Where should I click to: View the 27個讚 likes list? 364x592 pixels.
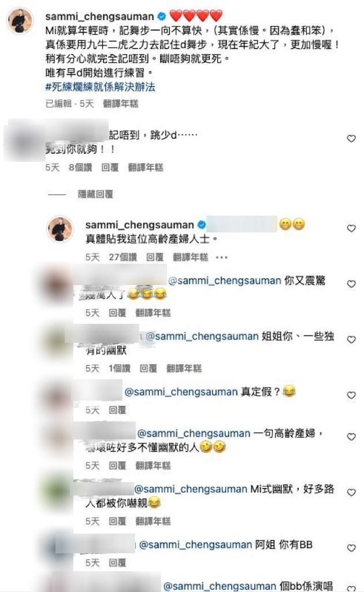(122, 257)
